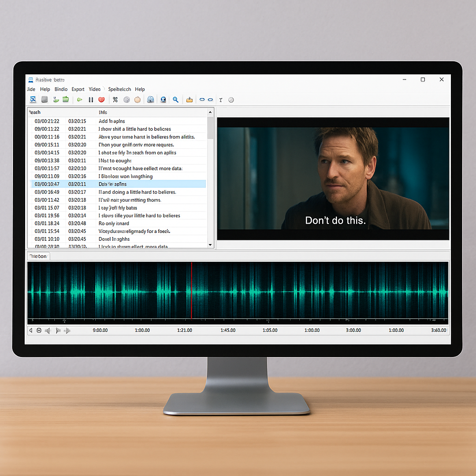Image resolution: width=476 pixels, height=476 pixels.
Task: Select 'Abwe your iwme hartit in belieres' row
Action: pyautogui.click(x=119, y=137)
